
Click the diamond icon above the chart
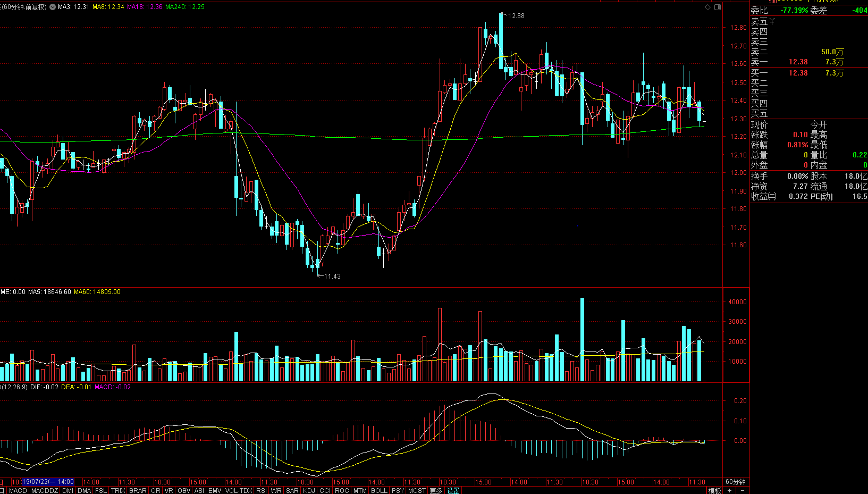tap(707, 7)
